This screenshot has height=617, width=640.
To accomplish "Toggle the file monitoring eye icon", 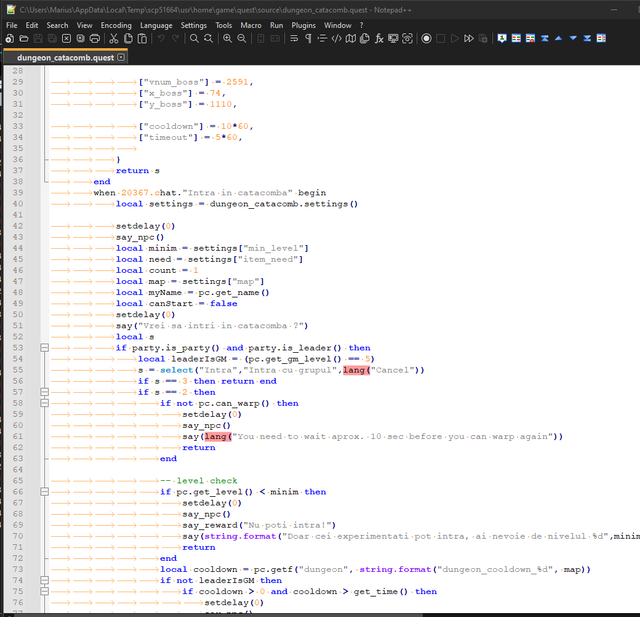I will (407, 38).
